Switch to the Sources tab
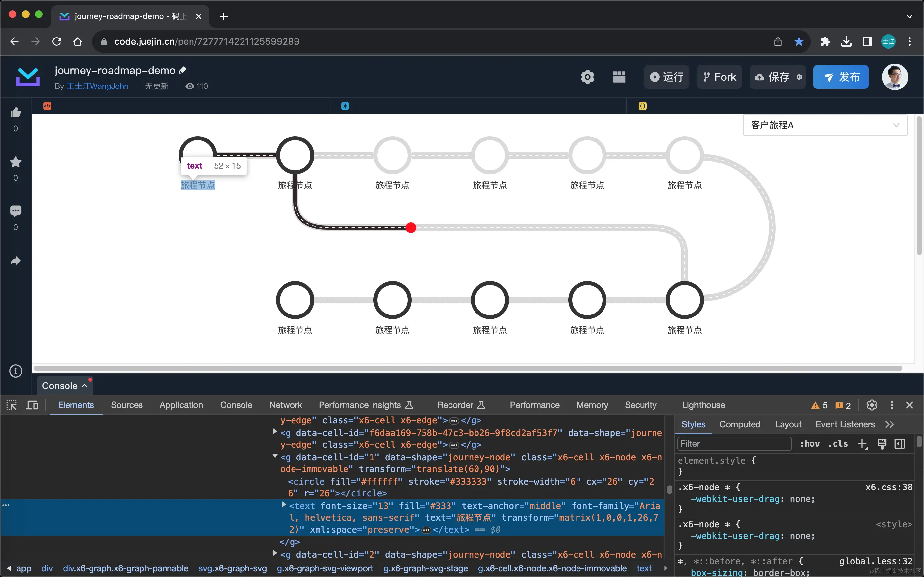The height and width of the screenshot is (577, 924). point(127,405)
